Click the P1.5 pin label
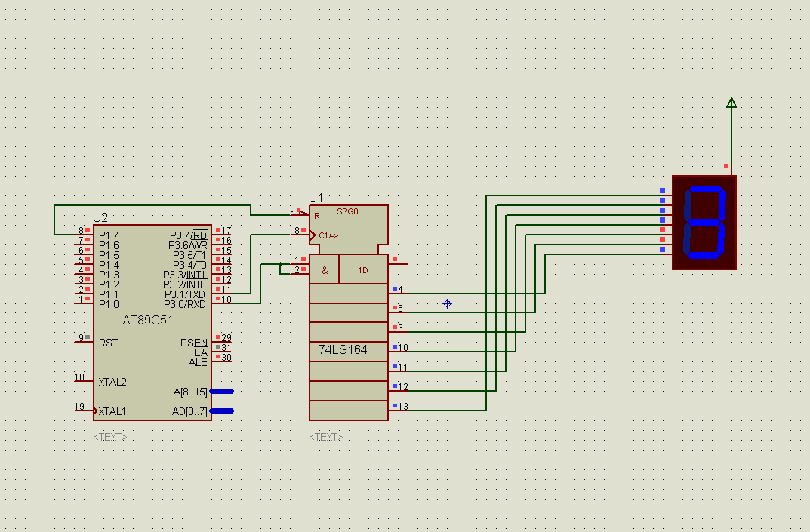Image resolution: width=810 pixels, height=532 pixels. (x=109, y=255)
